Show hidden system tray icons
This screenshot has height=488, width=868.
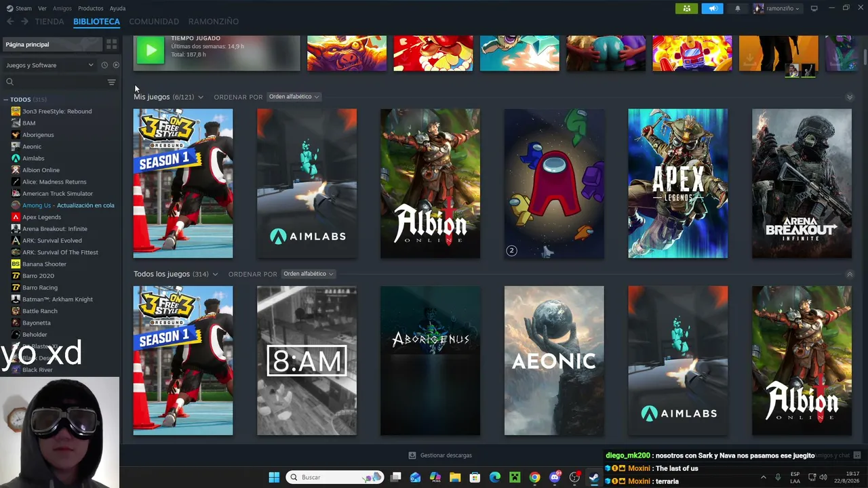(x=764, y=477)
